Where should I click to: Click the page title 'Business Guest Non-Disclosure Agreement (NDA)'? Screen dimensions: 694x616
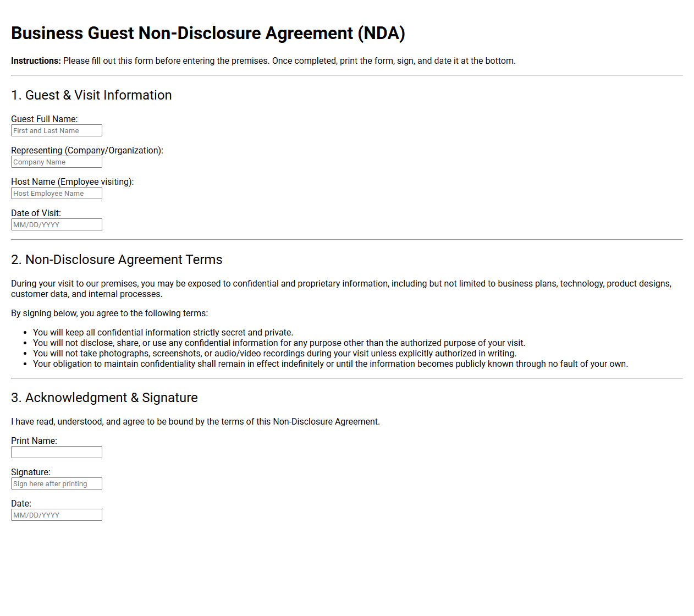pyautogui.click(x=208, y=33)
